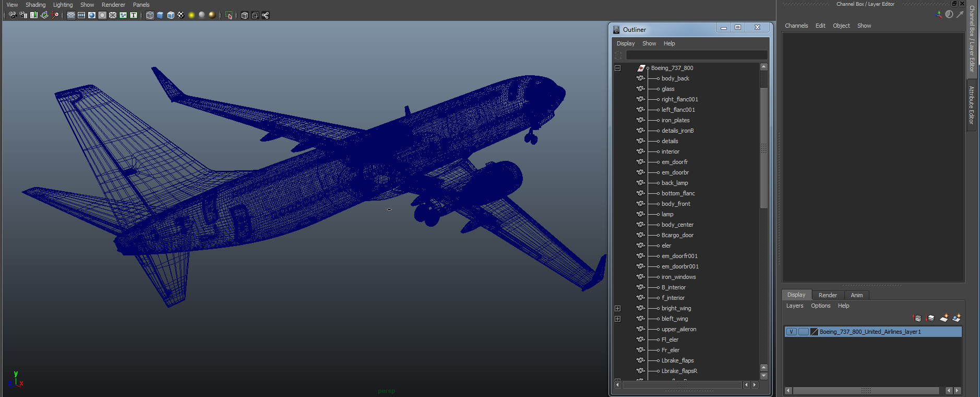
Task: Toggle the Field Chart icon
Action: point(113,15)
